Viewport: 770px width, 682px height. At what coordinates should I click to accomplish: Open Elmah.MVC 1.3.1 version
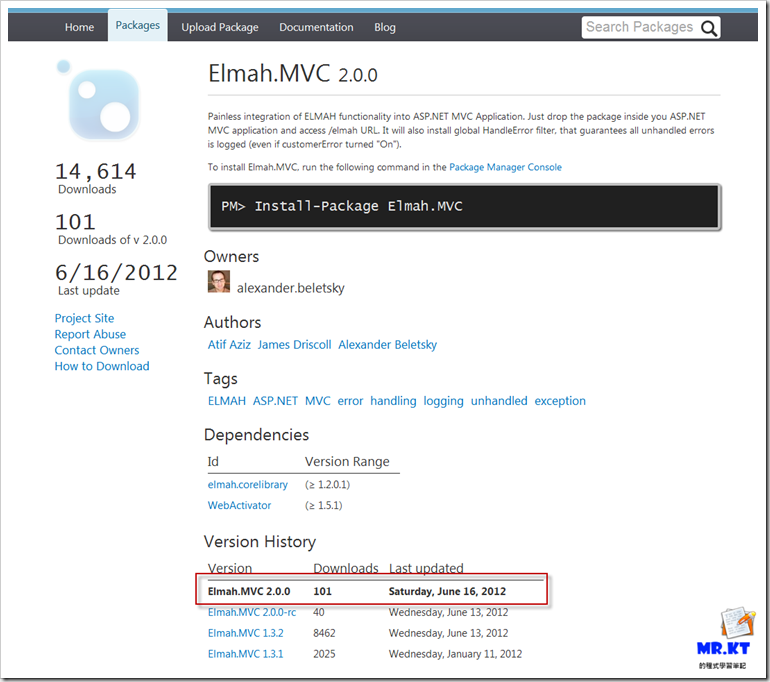246,654
